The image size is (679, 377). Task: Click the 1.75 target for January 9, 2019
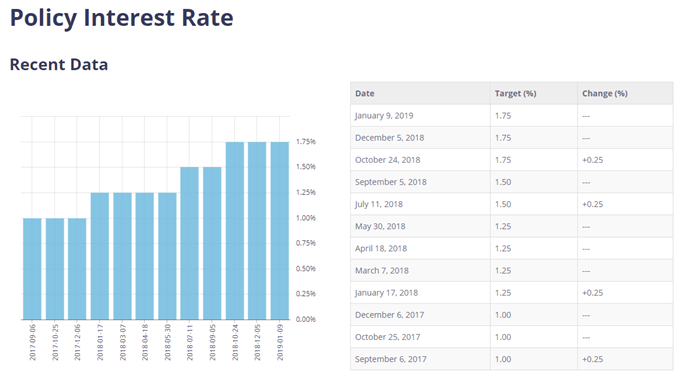pos(503,116)
